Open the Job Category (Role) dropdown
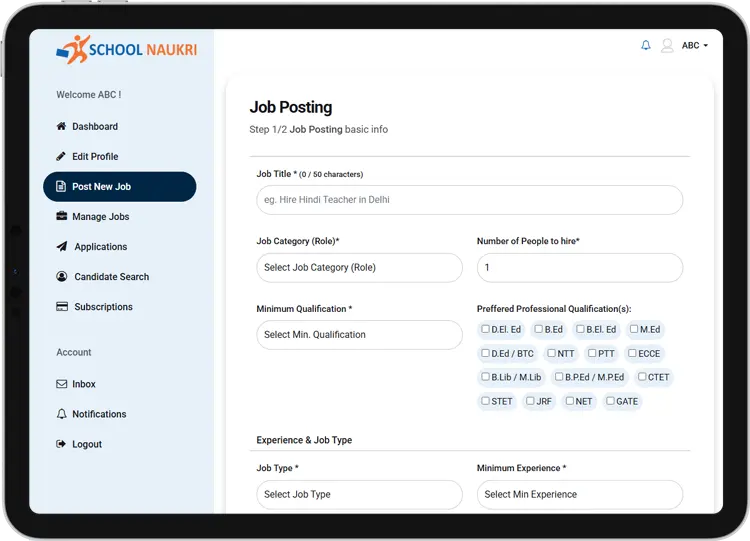750x541 pixels. pyautogui.click(x=359, y=268)
